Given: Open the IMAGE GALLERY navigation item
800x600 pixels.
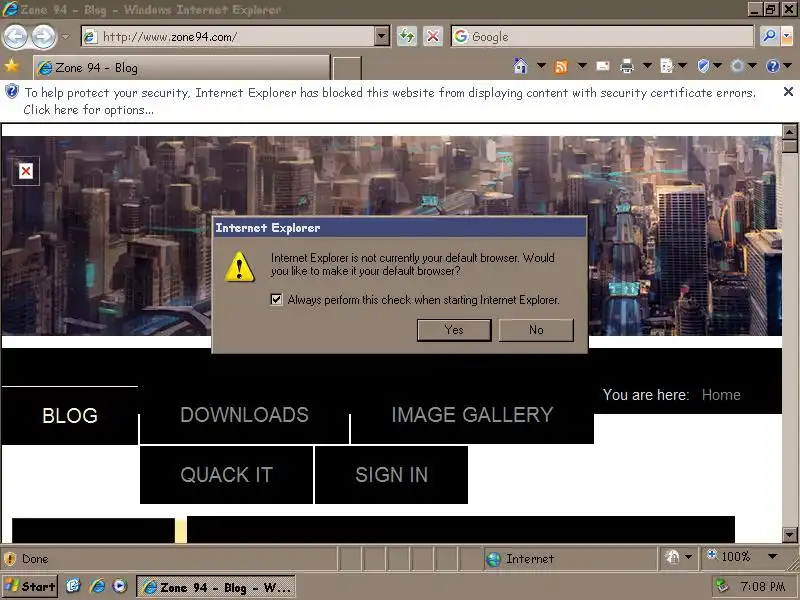Looking at the screenshot, I should [472, 415].
